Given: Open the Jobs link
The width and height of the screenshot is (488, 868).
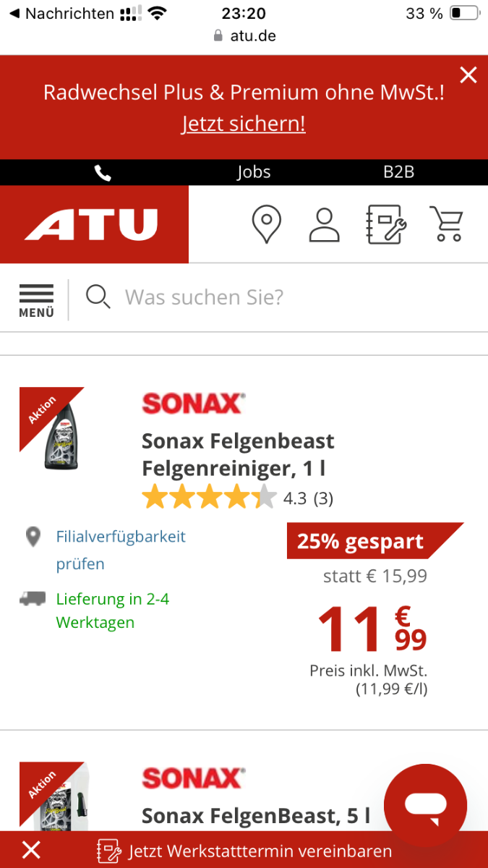Looking at the screenshot, I should [254, 172].
